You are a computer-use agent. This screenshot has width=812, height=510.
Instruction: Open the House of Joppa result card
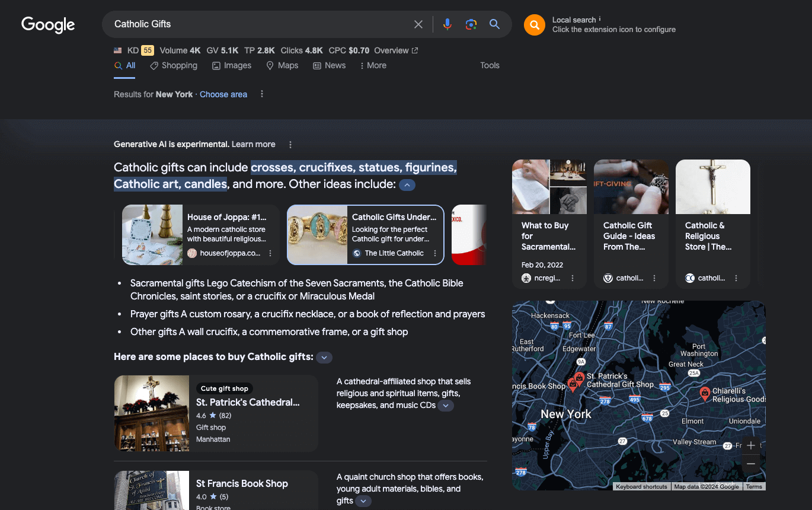tap(202, 235)
